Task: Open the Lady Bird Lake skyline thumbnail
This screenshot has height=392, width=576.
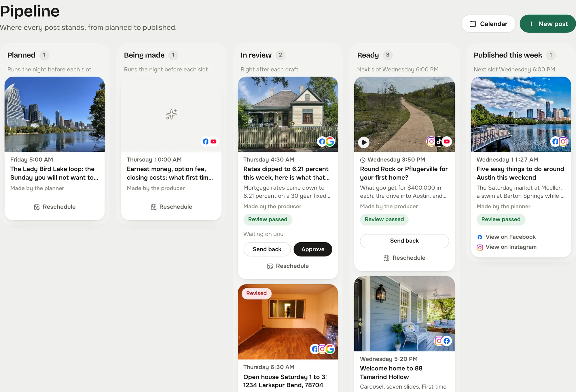Action: (x=55, y=114)
